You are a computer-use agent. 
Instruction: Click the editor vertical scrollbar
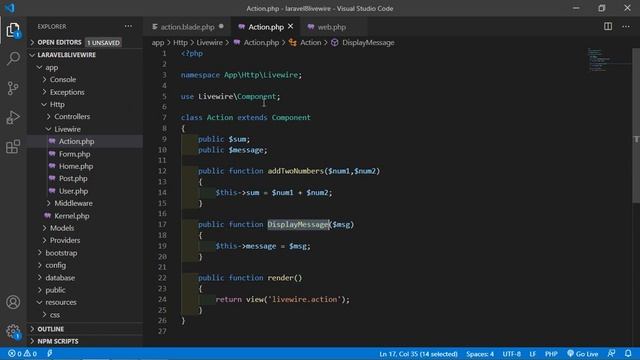click(636, 125)
